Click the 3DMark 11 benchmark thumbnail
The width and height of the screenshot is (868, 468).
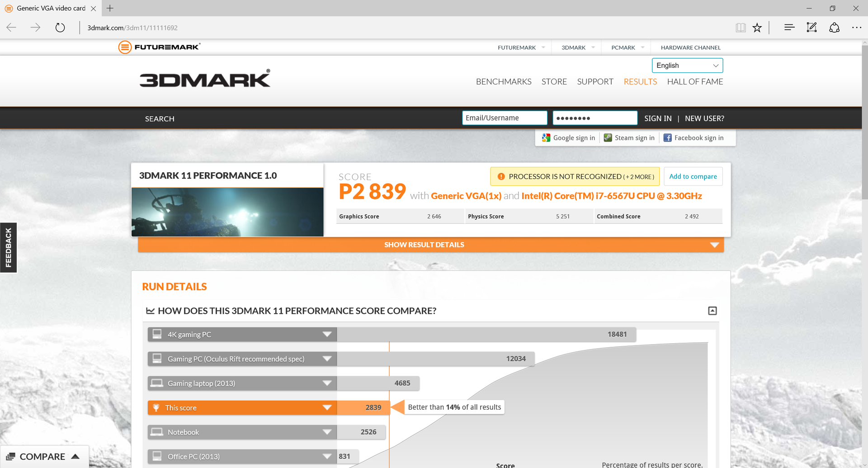[x=227, y=212]
